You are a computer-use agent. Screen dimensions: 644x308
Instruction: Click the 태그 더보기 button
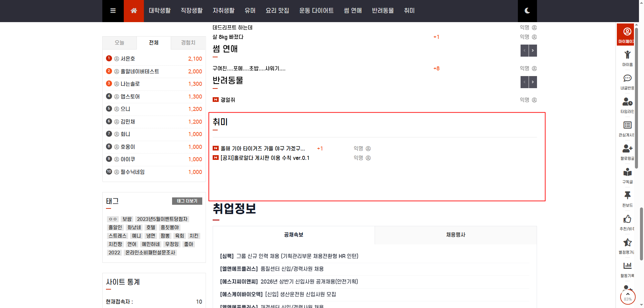[187, 201]
